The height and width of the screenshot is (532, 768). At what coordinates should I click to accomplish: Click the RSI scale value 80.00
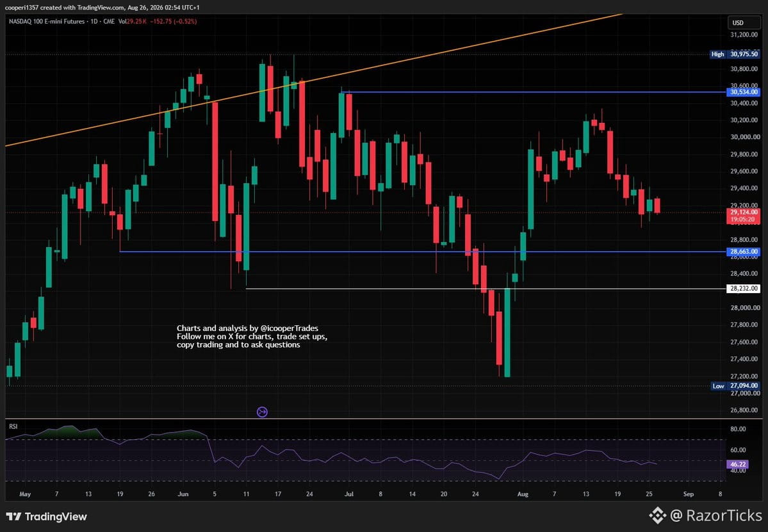click(x=738, y=429)
